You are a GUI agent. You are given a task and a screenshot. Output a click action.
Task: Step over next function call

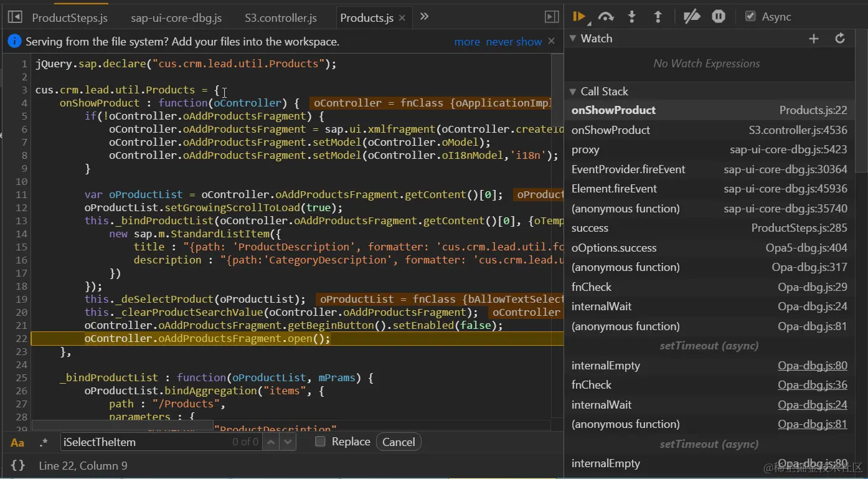click(605, 17)
